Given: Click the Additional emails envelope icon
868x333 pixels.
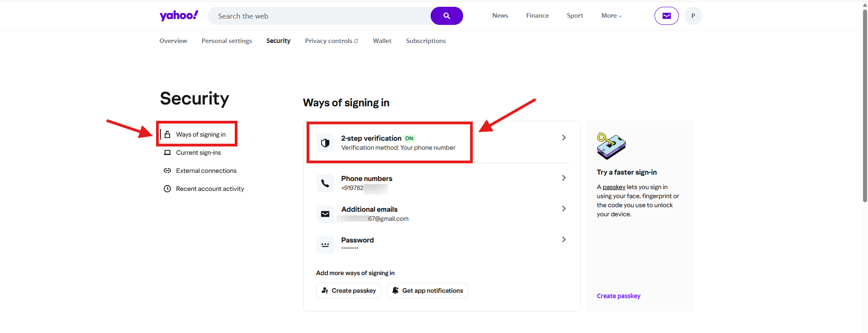Looking at the screenshot, I should click(x=325, y=214).
